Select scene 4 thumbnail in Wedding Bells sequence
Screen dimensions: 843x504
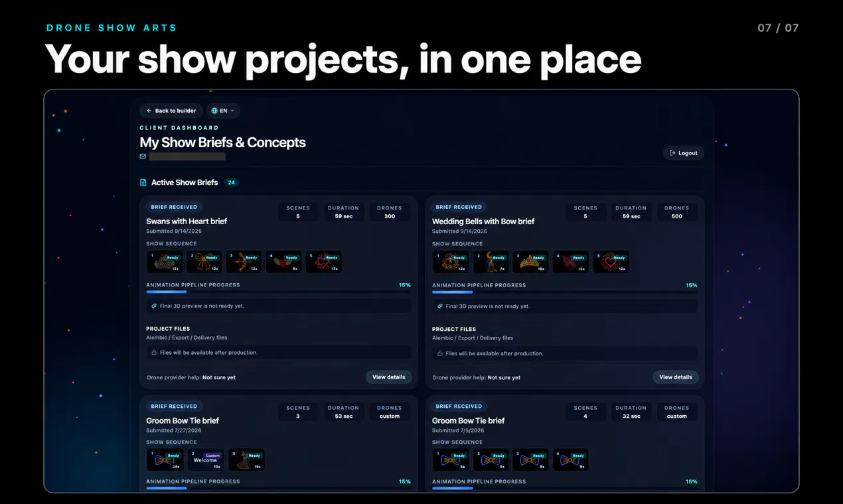point(570,262)
